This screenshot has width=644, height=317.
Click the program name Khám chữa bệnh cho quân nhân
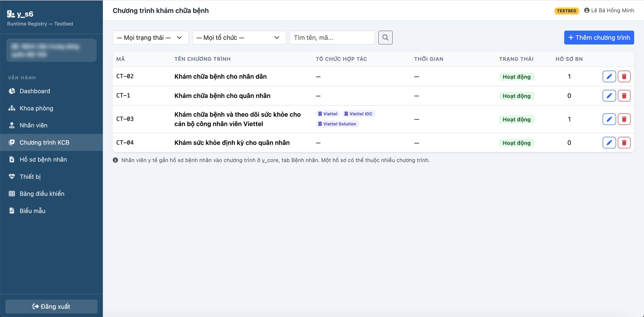pyautogui.click(x=223, y=96)
